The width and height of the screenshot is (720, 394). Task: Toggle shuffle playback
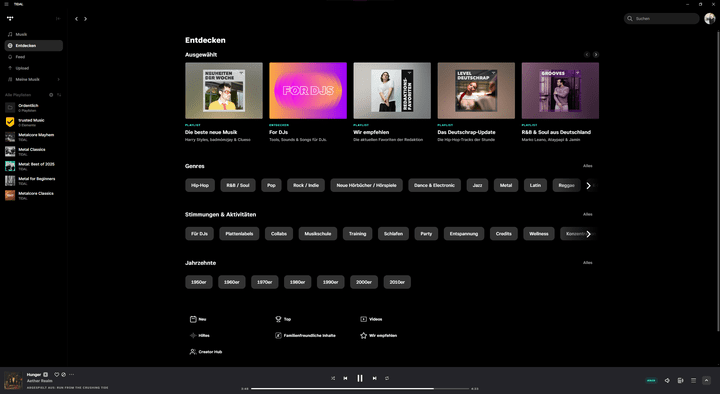333,378
